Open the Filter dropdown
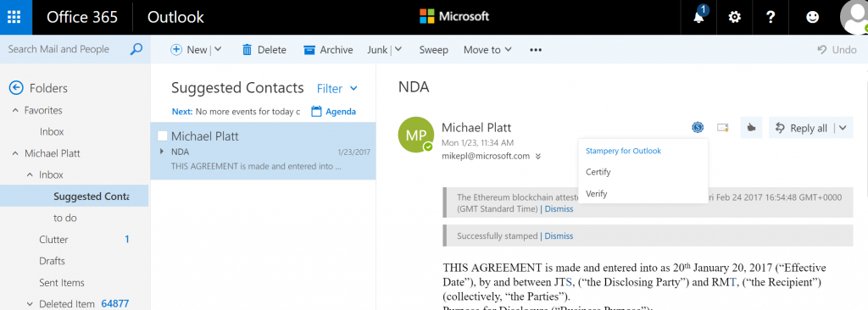 click(337, 89)
